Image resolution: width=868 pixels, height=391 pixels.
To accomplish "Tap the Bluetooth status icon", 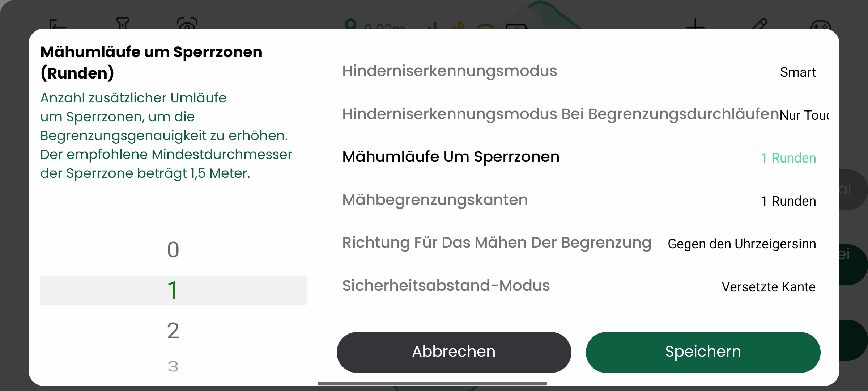I will point(460,25).
